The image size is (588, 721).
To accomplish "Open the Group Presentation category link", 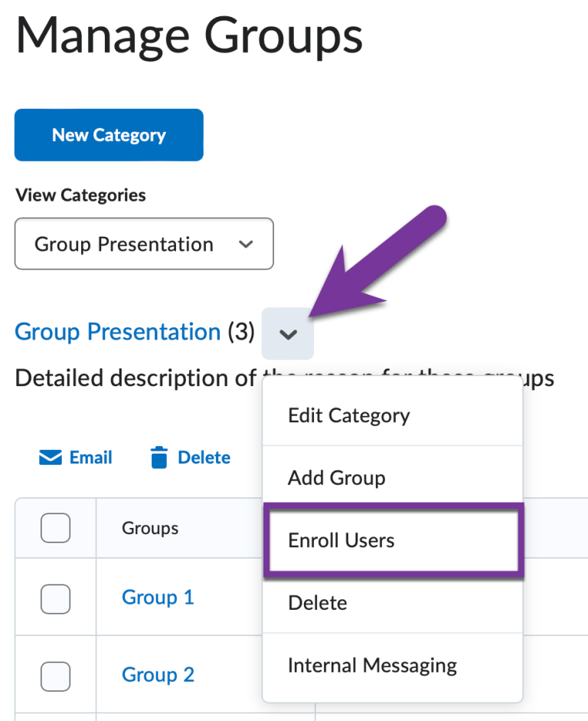I will (116, 332).
